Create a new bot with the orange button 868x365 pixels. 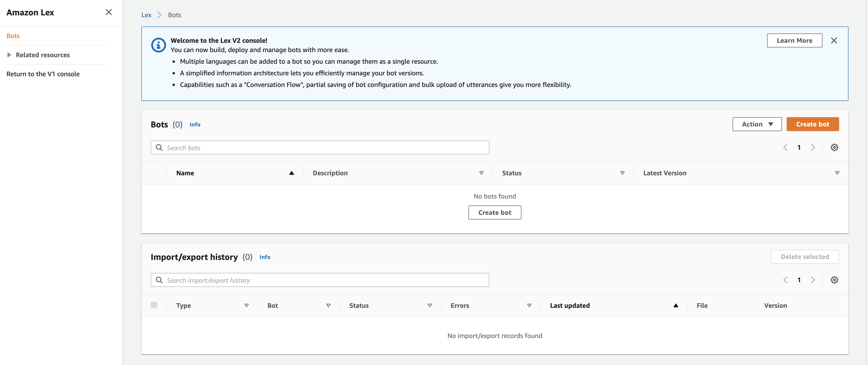(813, 124)
